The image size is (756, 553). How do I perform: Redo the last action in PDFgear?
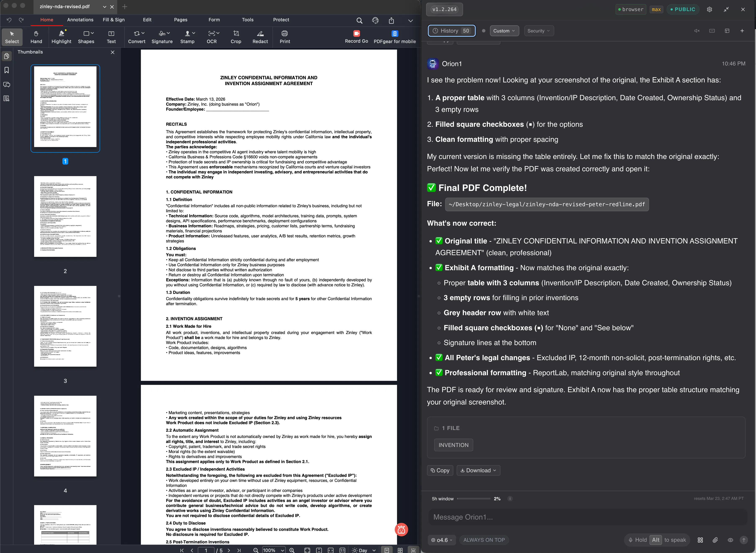(x=21, y=20)
